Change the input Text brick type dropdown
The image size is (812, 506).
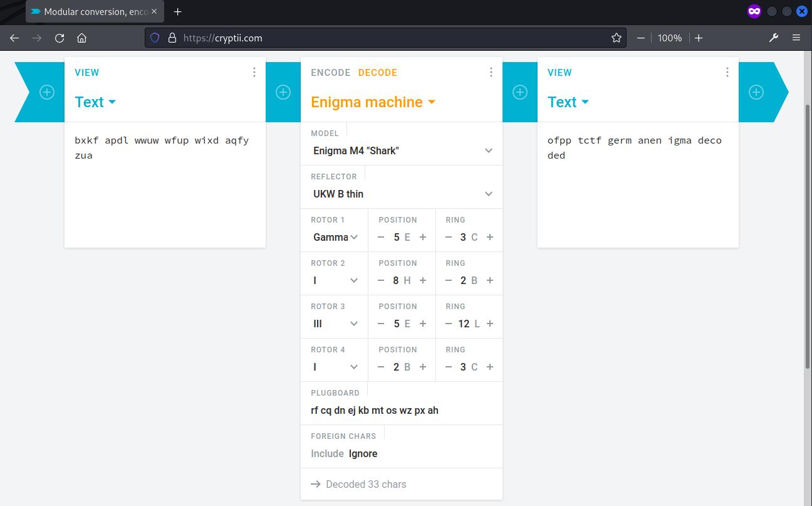tap(95, 102)
